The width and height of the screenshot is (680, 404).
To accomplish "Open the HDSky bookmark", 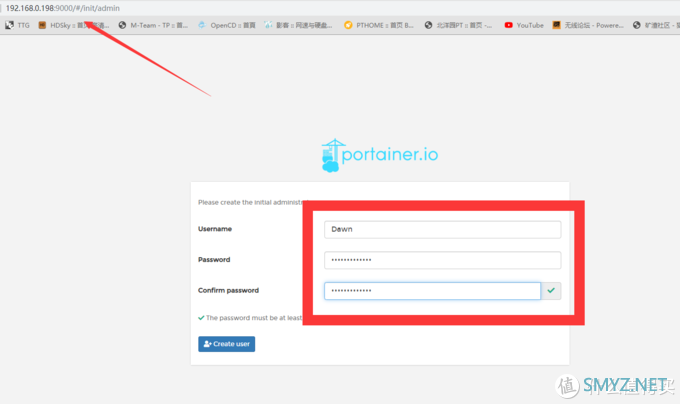I will (x=74, y=25).
